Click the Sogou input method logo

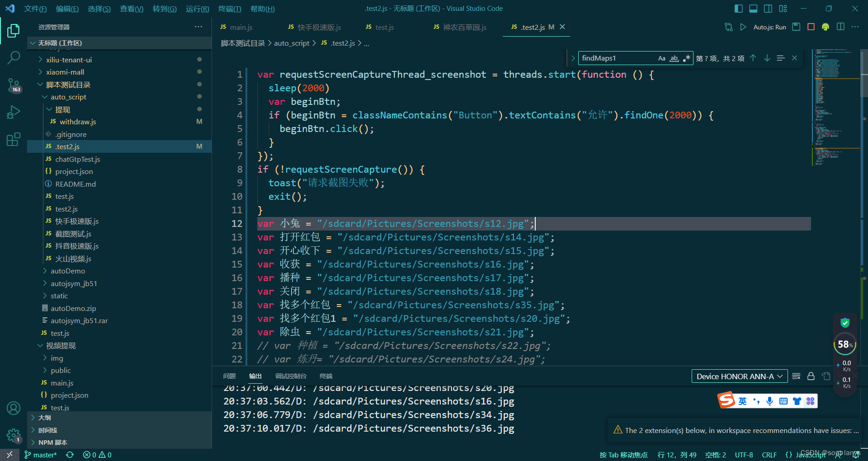(x=726, y=400)
